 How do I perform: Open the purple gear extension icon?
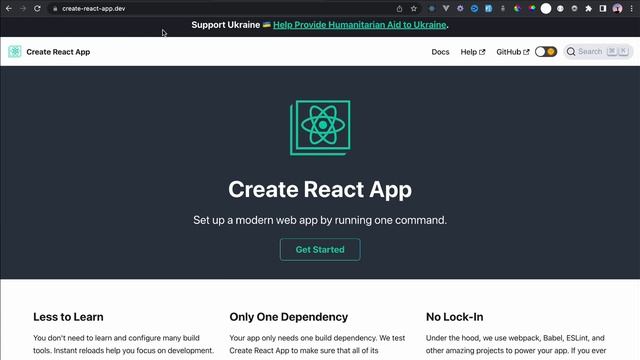pos(460,9)
